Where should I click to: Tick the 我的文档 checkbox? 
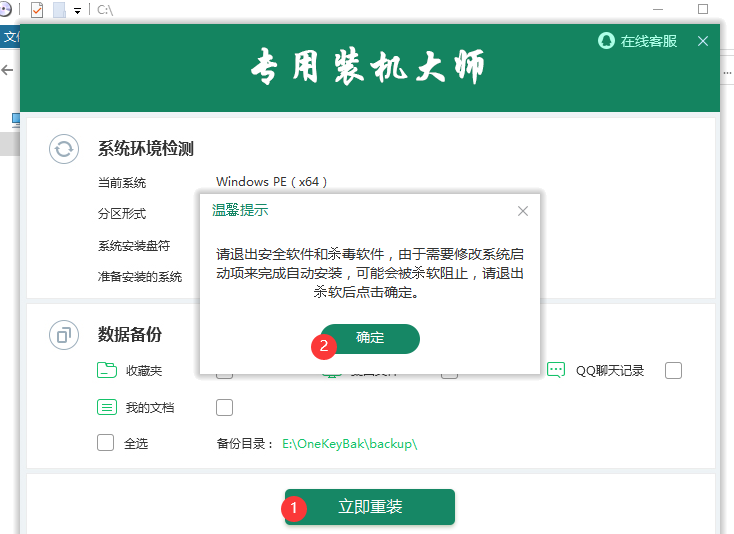(x=224, y=408)
